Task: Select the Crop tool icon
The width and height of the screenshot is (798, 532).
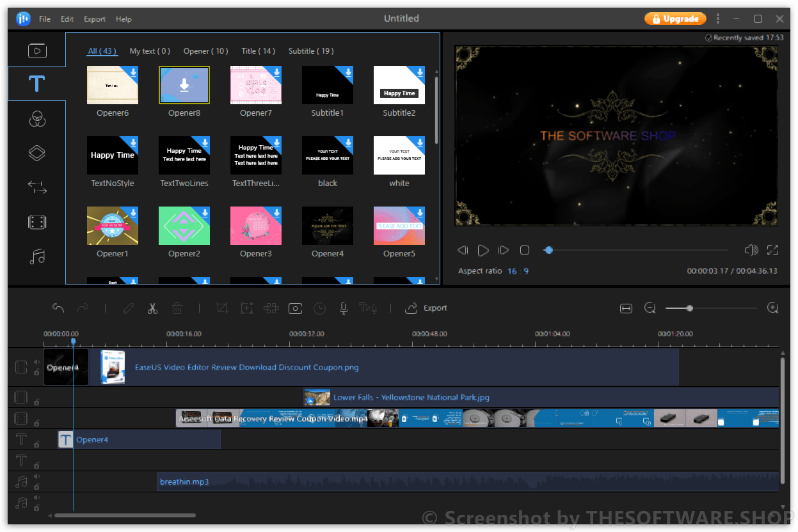Action: (x=222, y=308)
